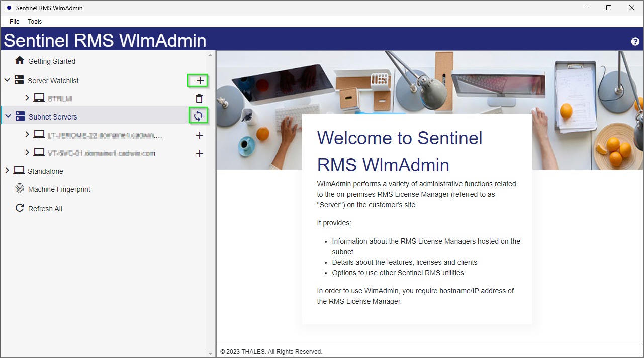Add the LT- subnet server to watchlist

coord(200,135)
